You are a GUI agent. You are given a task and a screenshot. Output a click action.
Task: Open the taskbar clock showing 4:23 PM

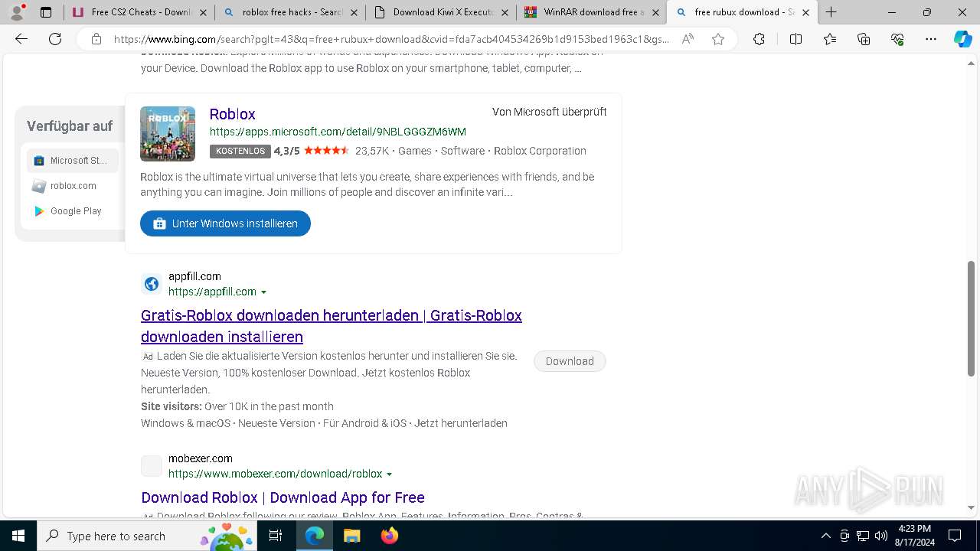click(914, 536)
